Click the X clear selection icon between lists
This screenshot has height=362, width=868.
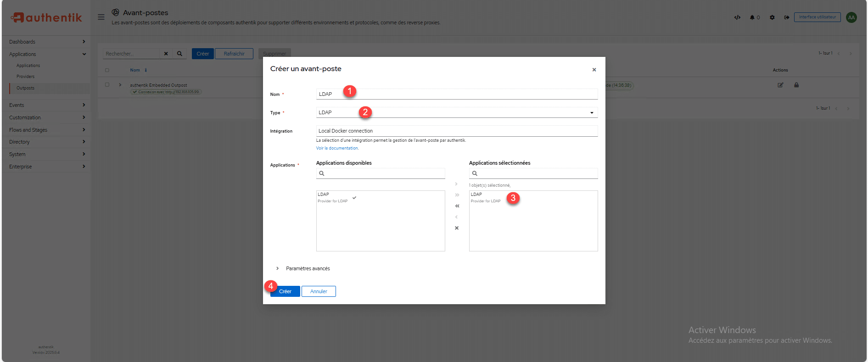pyautogui.click(x=457, y=228)
